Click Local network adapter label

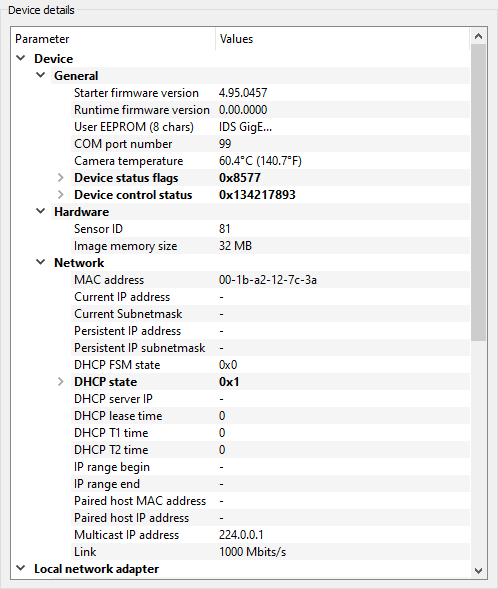click(x=97, y=569)
